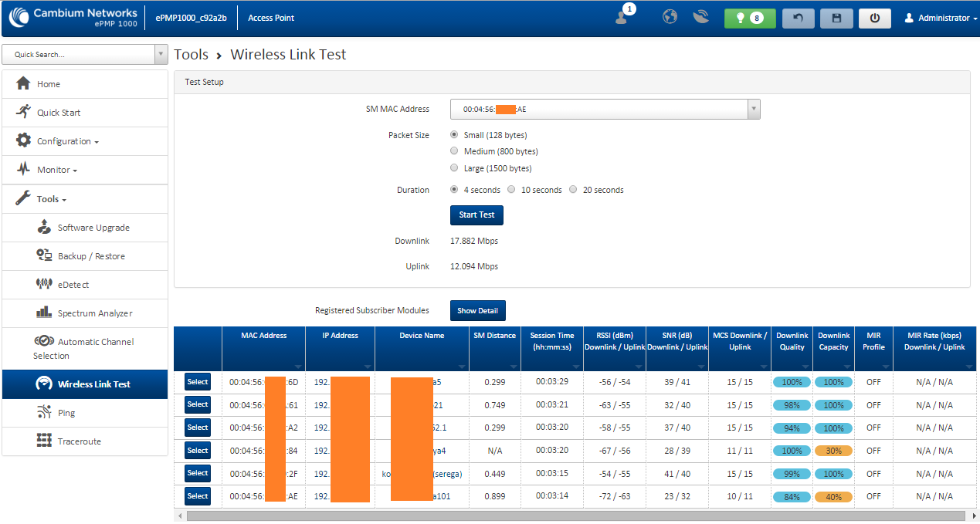Click the Automatic Channel Selection icon
The image size is (980, 524).
[x=44, y=341]
